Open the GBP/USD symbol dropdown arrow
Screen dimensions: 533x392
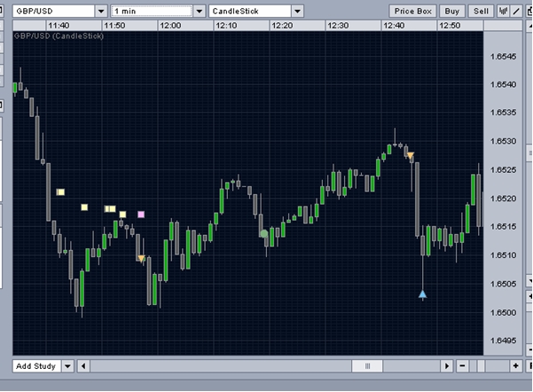click(x=101, y=12)
